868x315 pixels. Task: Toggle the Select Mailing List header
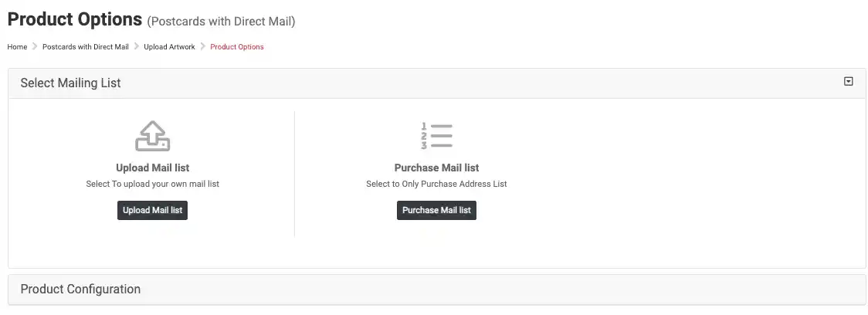pyautogui.click(x=70, y=83)
